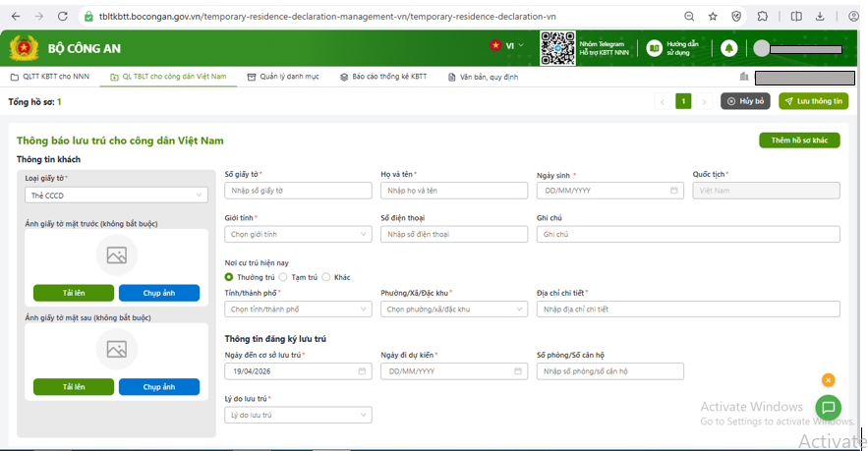Select the Tạm trú radio option
This screenshot has width=868, height=451.
click(x=283, y=277)
